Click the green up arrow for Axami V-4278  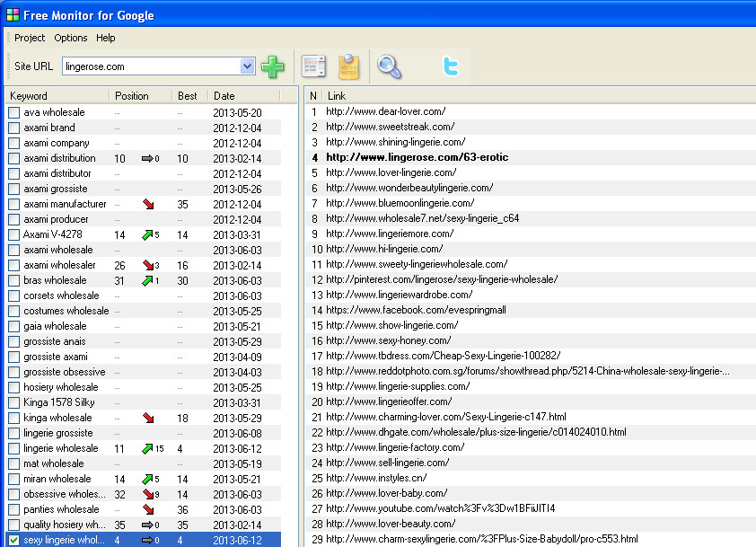pos(147,235)
